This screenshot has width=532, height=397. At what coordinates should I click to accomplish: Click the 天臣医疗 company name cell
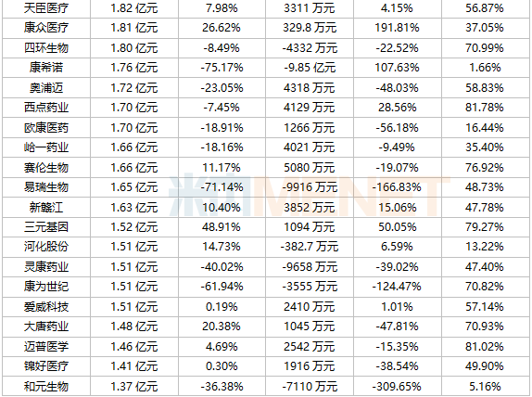(46, 8)
